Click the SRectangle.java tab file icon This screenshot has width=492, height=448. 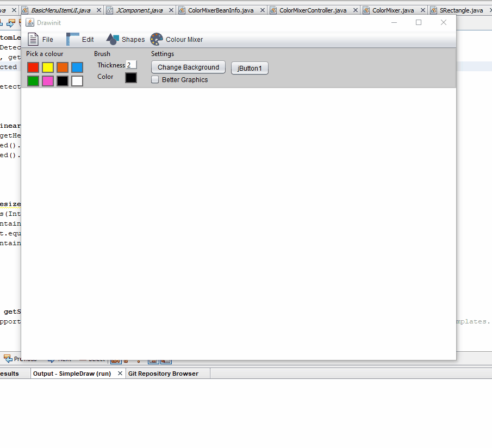pyautogui.click(x=433, y=10)
